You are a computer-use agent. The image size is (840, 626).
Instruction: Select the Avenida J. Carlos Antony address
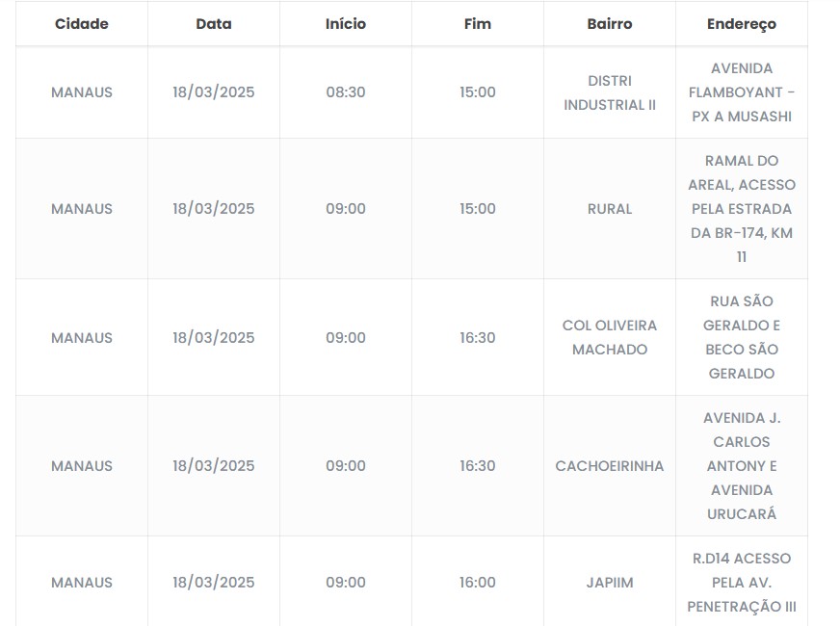(742, 466)
